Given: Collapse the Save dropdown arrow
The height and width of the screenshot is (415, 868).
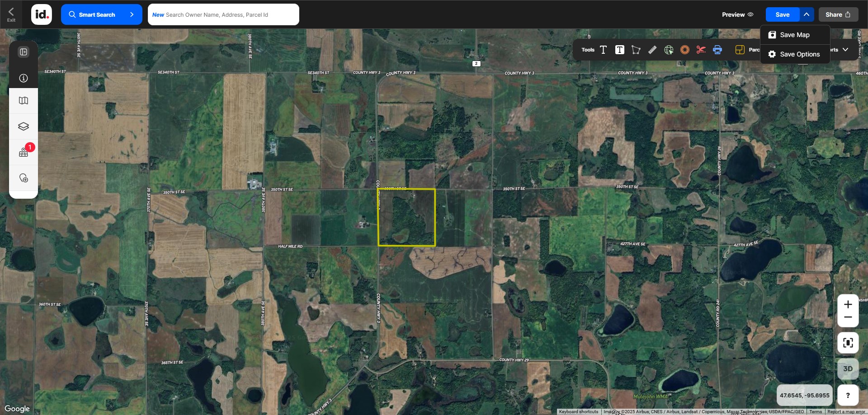Looking at the screenshot, I should (x=807, y=14).
